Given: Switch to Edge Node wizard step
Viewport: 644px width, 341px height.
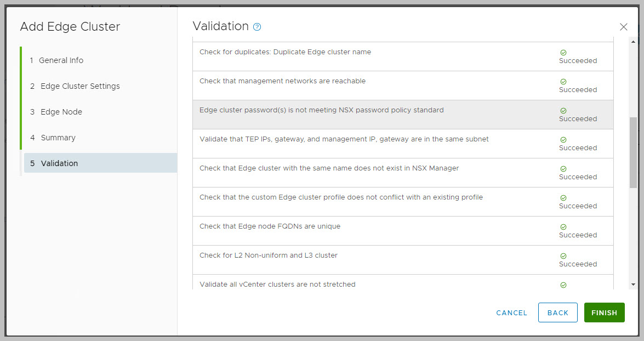Looking at the screenshot, I should click(x=61, y=112).
